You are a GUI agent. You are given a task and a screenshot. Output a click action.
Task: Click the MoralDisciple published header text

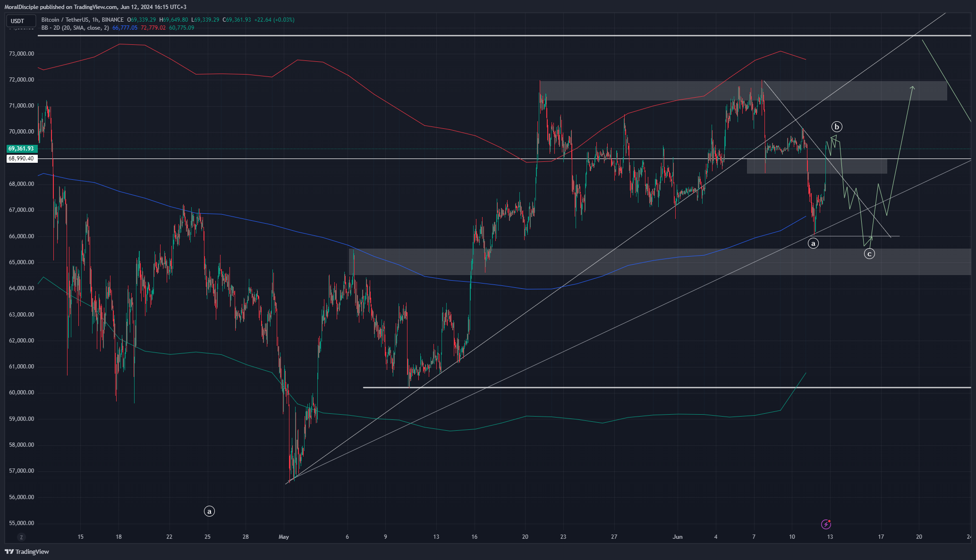point(95,7)
